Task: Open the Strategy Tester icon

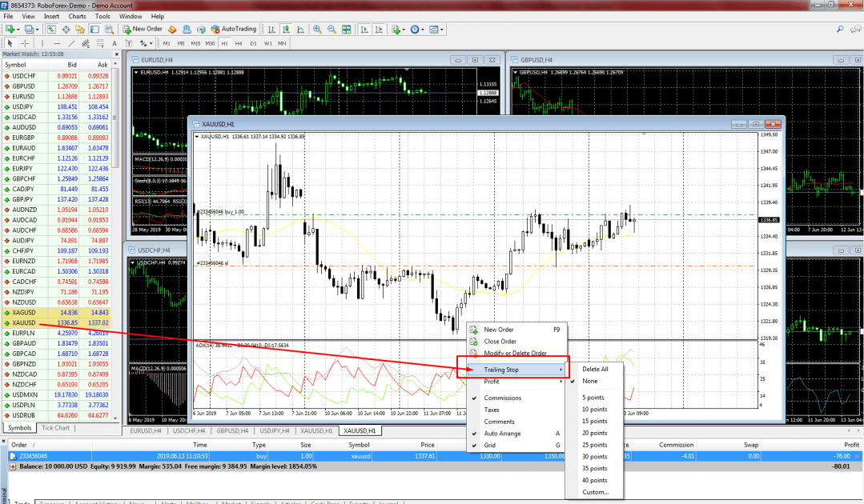Action: (109, 29)
